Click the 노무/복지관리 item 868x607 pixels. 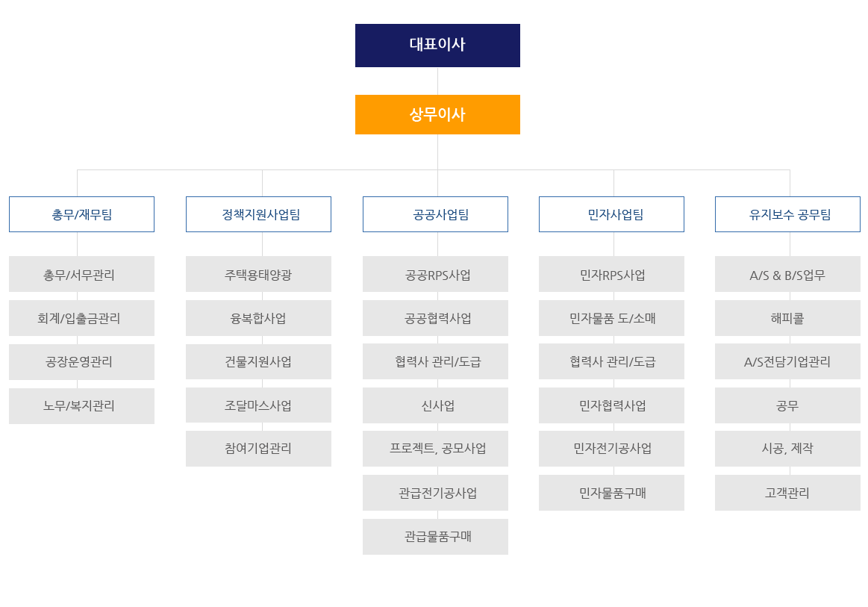(x=81, y=406)
